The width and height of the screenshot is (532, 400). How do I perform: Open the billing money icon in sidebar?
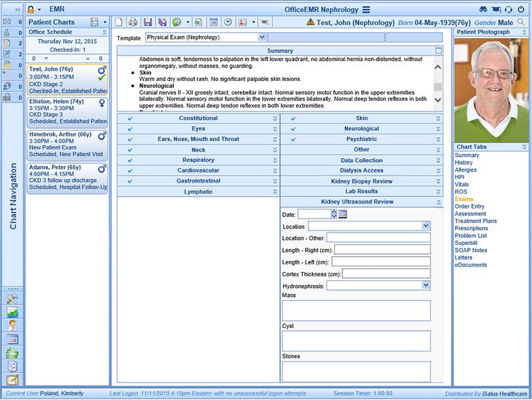12,353
